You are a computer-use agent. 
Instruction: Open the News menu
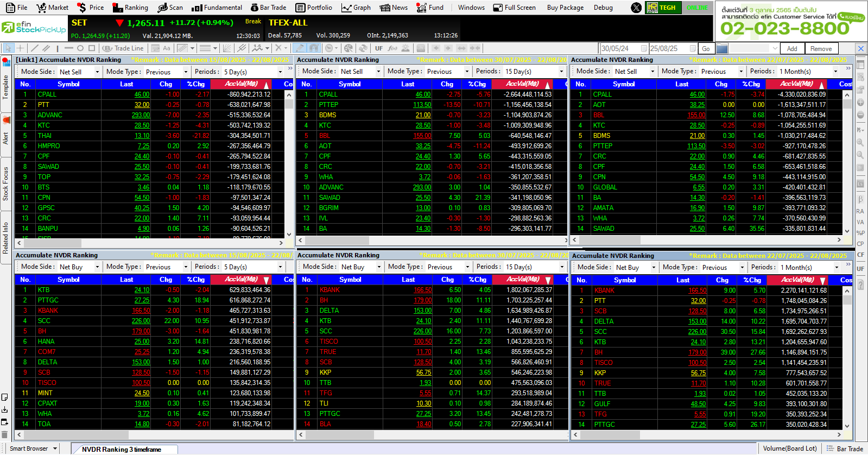pyautogui.click(x=394, y=8)
